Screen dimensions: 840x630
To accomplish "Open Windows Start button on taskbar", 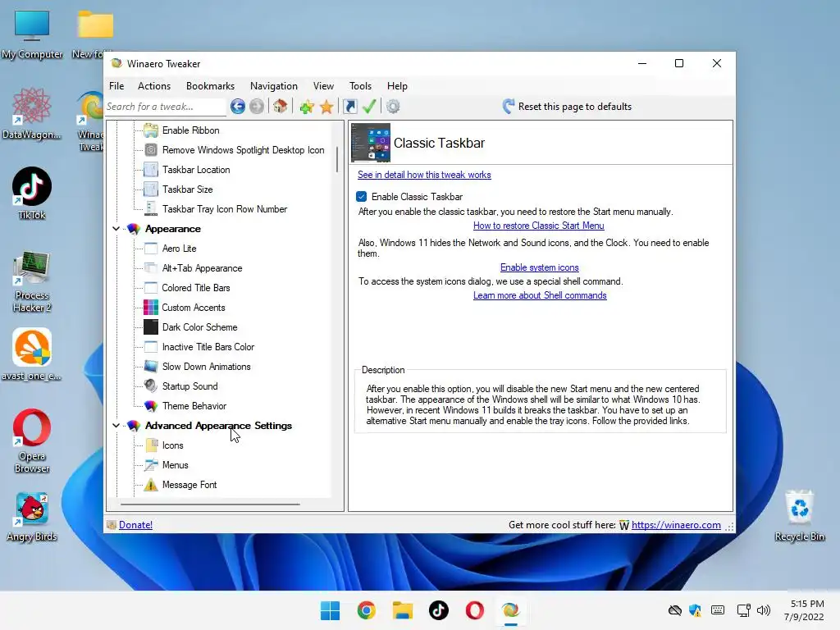I will (330, 610).
